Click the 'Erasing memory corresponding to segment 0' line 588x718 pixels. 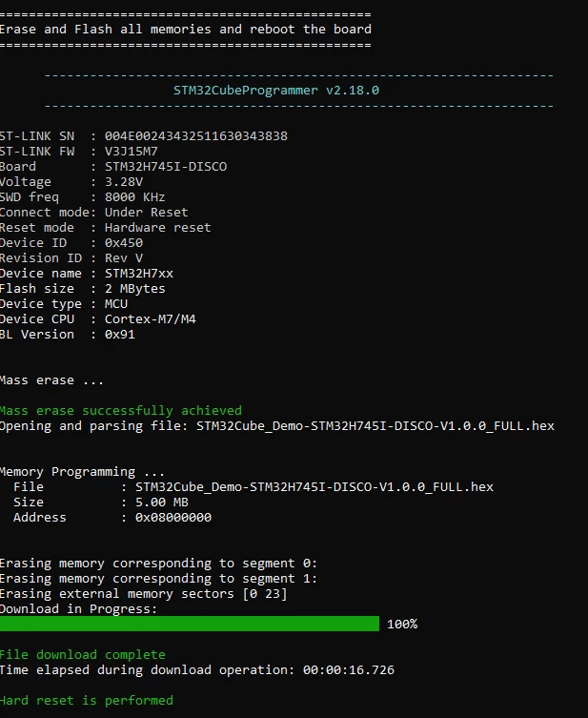coord(158,564)
